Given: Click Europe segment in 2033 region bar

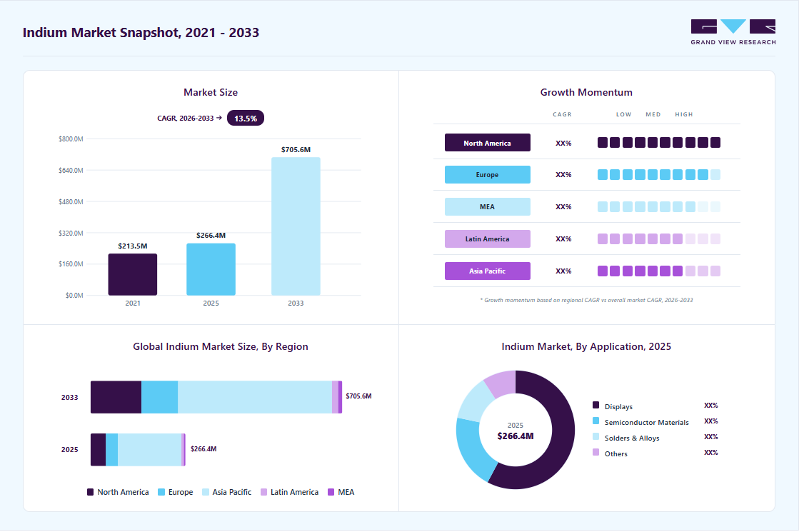Looking at the screenshot, I should click(x=159, y=397).
